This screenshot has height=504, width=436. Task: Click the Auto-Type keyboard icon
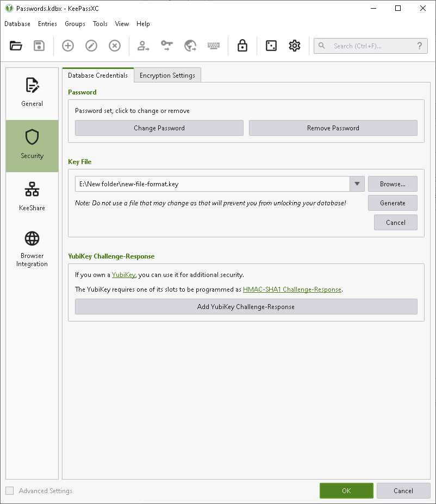click(214, 46)
